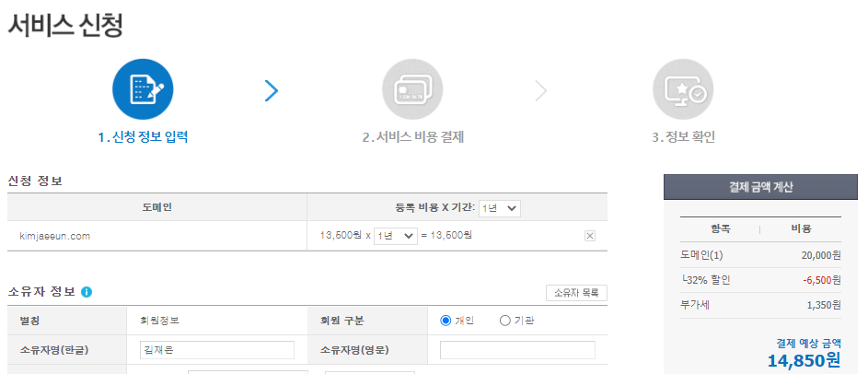Select the 개인 radio button
The width and height of the screenshot is (868, 374).
tap(446, 321)
